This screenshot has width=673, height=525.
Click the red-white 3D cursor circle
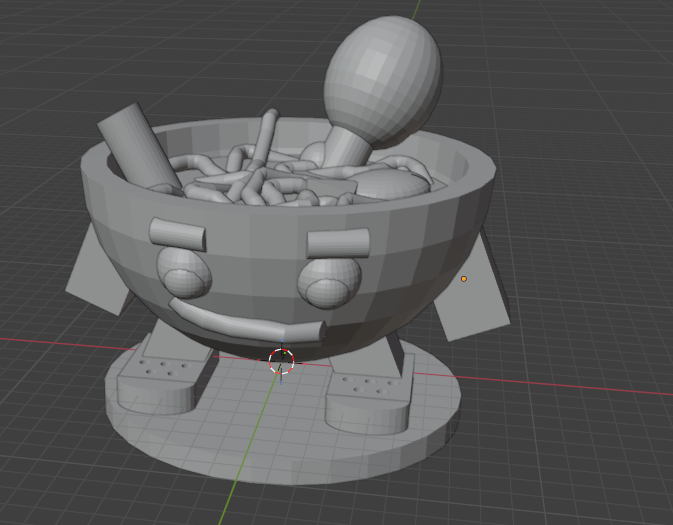click(x=282, y=361)
